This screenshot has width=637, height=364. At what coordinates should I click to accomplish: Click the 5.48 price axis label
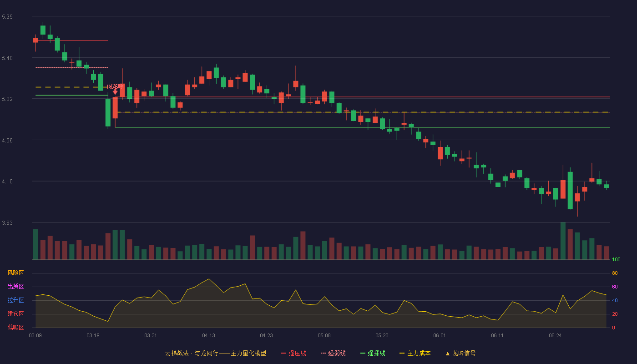pos(7,58)
